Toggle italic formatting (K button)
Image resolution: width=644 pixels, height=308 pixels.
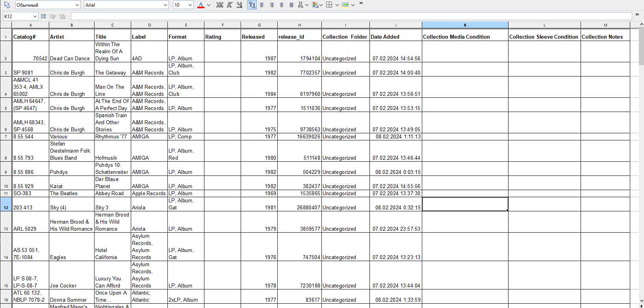[x=230, y=5]
